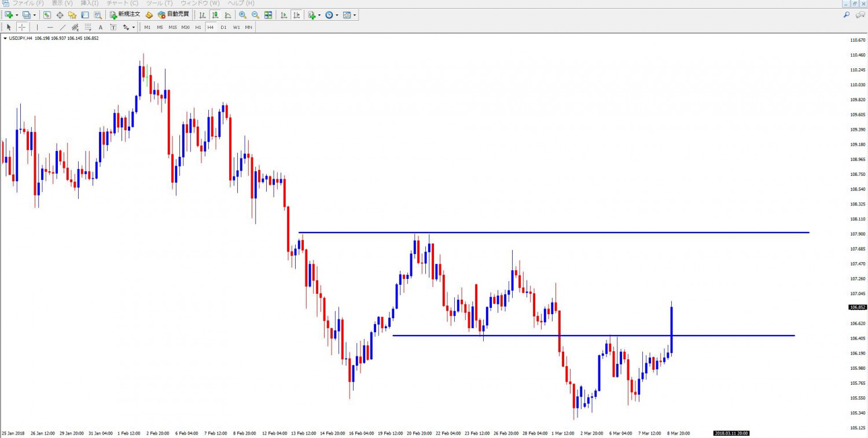Tile chart windows with grid icon
Image resolution: width=868 pixels, height=438 pixels.
(268, 14)
